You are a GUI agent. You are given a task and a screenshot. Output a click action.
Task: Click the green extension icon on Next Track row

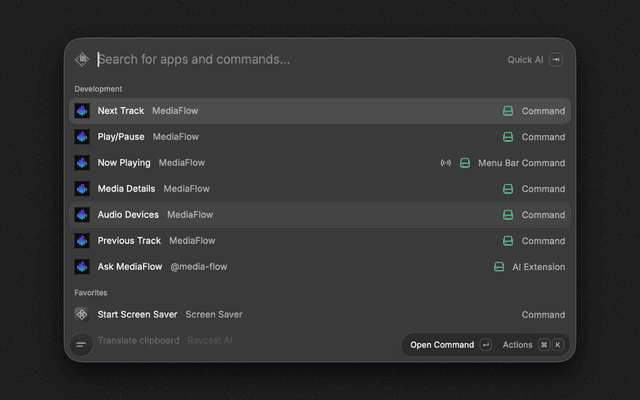pyautogui.click(x=508, y=111)
